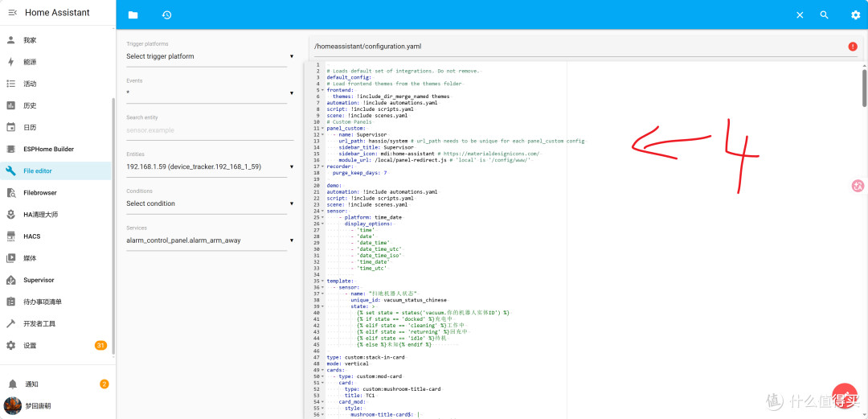Click the File editor wrench icon
The width and height of the screenshot is (868, 419).
coord(10,170)
